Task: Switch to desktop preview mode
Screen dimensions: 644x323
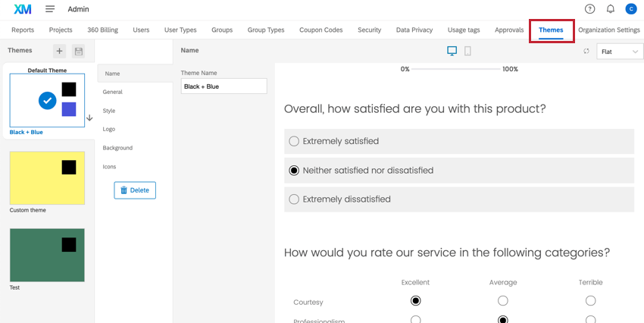Action: pyautogui.click(x=452, y=51)
